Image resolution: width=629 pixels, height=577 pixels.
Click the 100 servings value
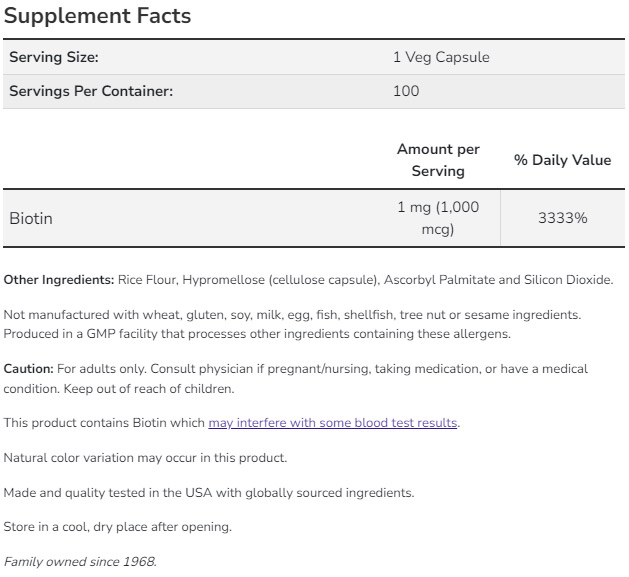406,91
